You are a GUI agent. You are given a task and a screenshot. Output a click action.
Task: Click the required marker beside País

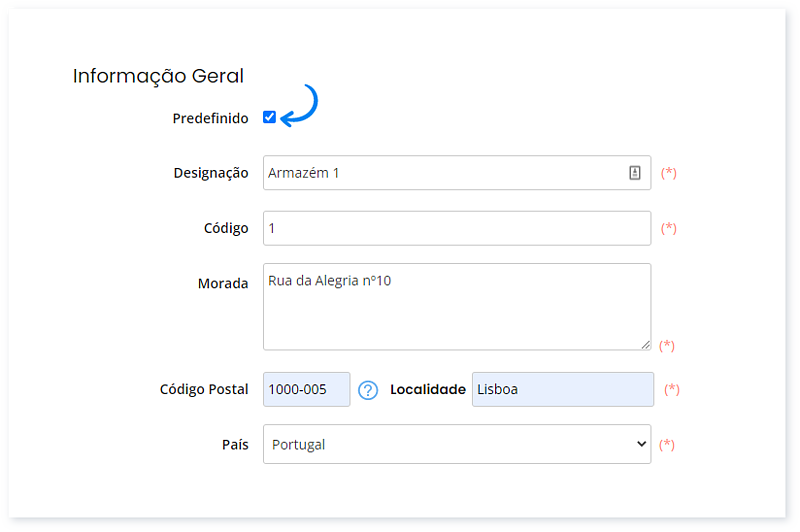coord(666,445)
